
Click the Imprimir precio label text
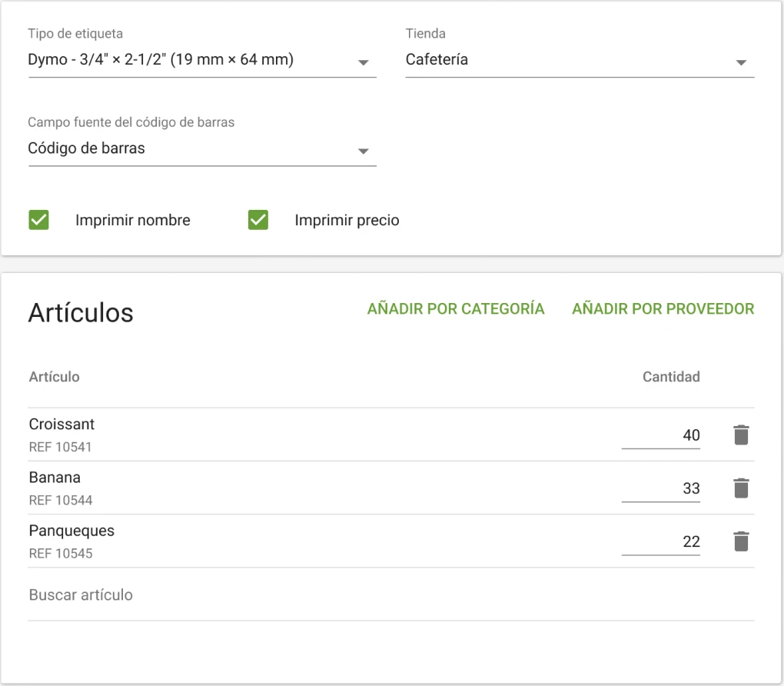[347, 221]
